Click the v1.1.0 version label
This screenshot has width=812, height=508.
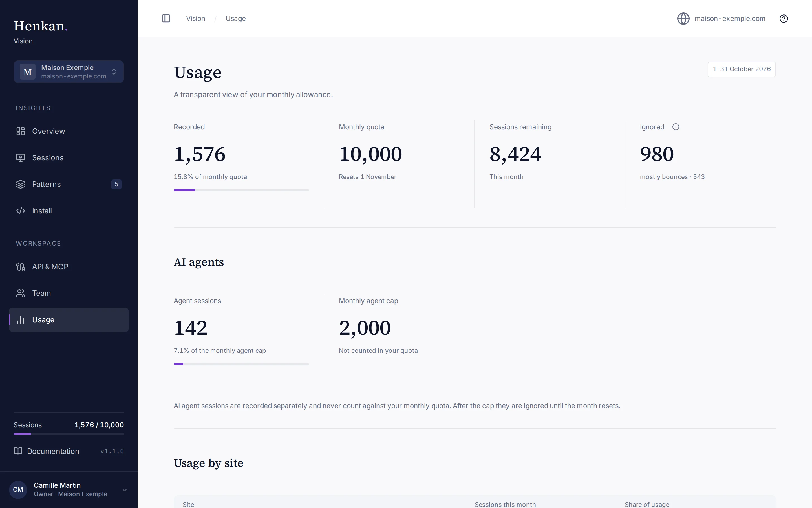(112, 451)
